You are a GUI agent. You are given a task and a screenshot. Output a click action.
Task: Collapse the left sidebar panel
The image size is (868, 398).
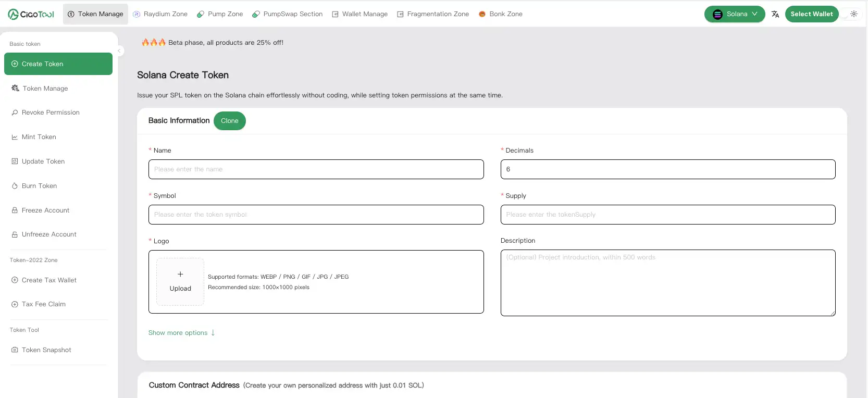119,51
